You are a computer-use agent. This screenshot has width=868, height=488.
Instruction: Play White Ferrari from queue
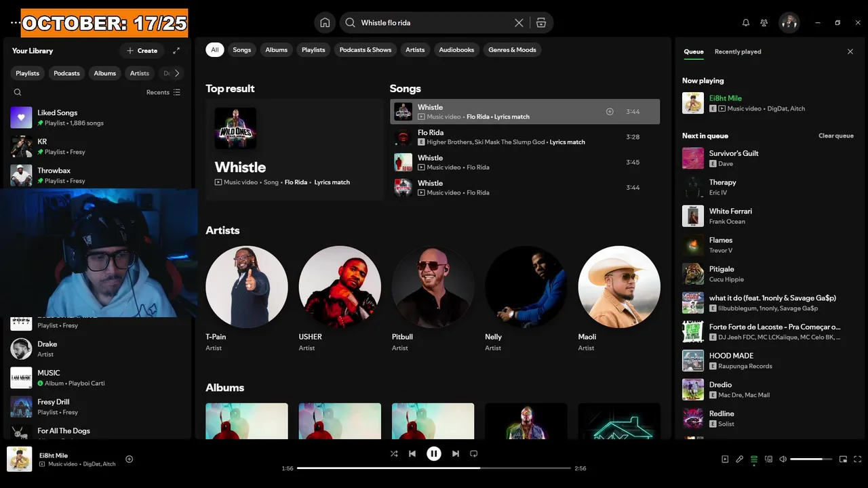coord(769,216)
